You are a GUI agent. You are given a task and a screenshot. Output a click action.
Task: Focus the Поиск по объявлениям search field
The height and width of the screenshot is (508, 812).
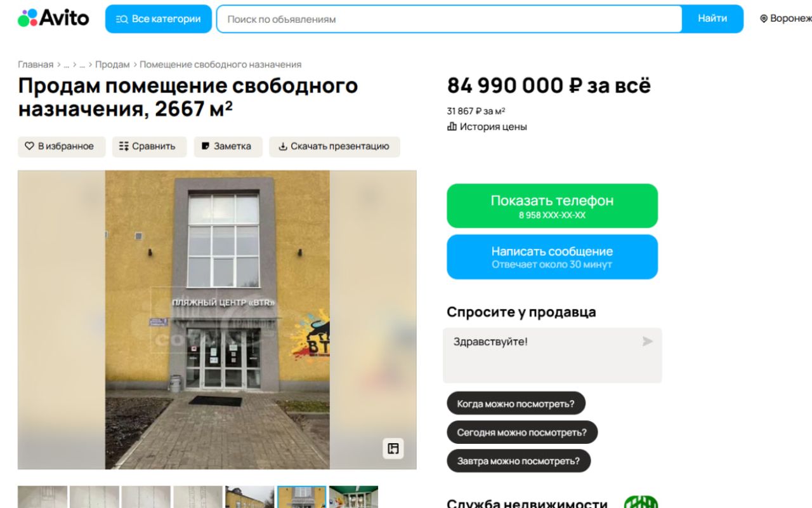pos(449,19)
